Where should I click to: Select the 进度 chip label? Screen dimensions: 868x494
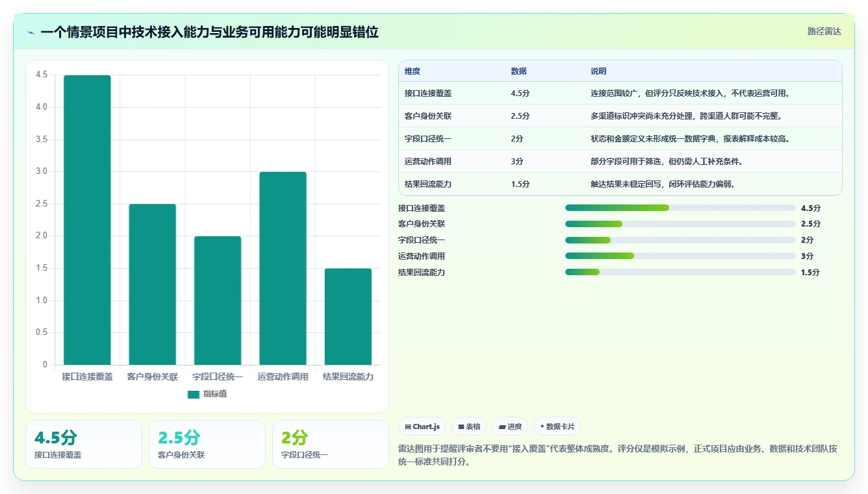pos(515,426)
